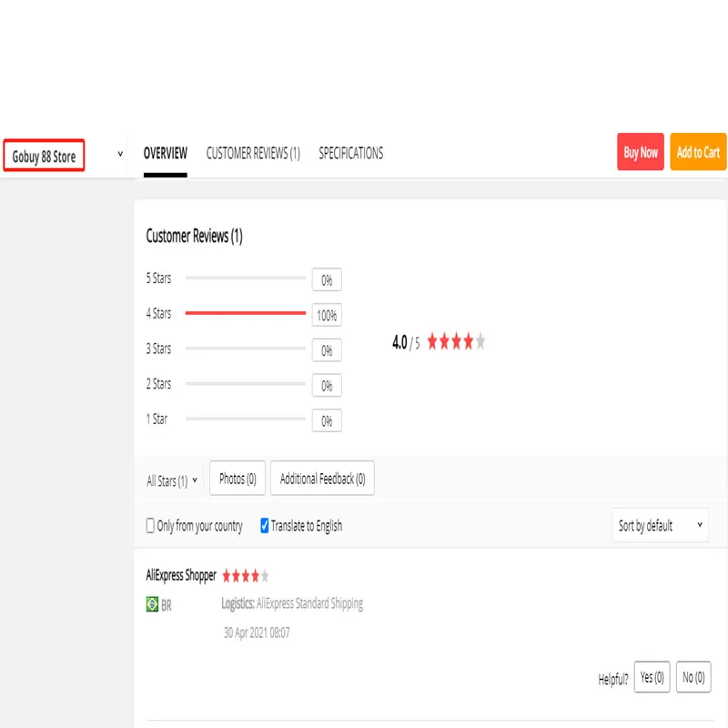Viewport: 728px width, 728px height.
Task: Click the 100% label for 4 Stars
Action: click(327, 315)
